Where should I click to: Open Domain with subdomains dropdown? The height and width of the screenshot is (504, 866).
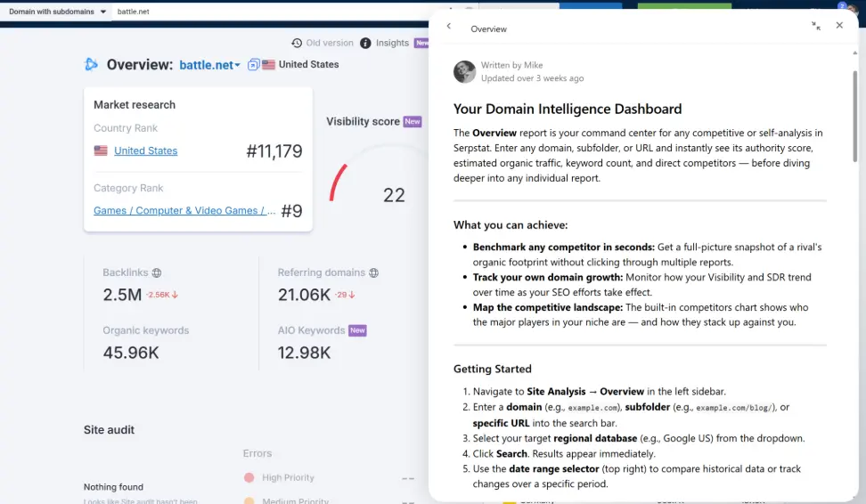57,11
